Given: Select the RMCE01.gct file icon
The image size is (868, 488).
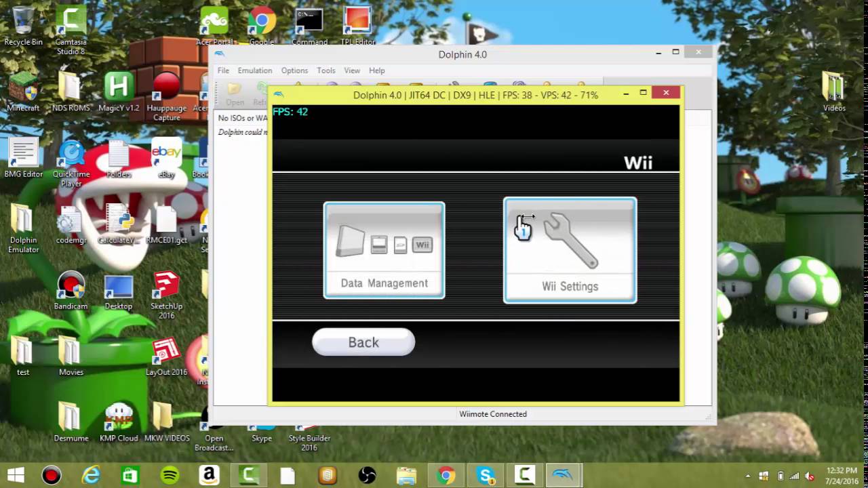Looking at the screenshot, I should 166,224.
